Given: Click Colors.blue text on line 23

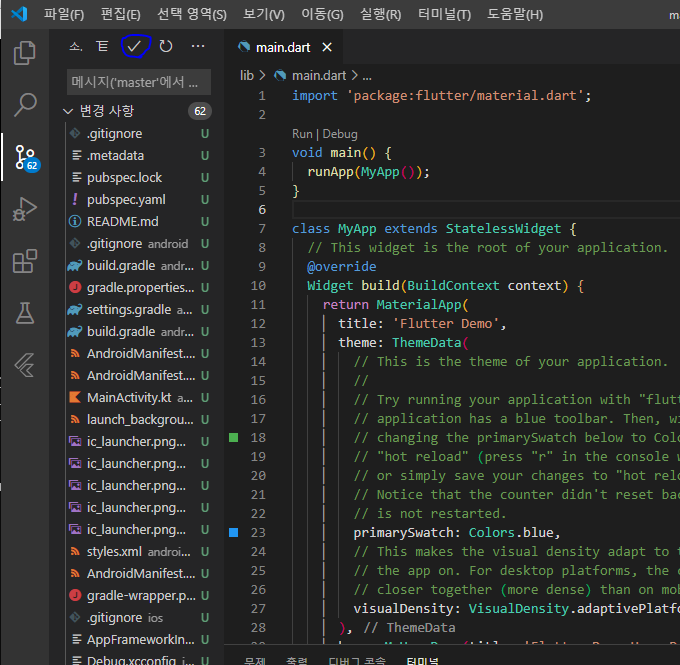Looking at the screenshot, I should click(510, 533).
